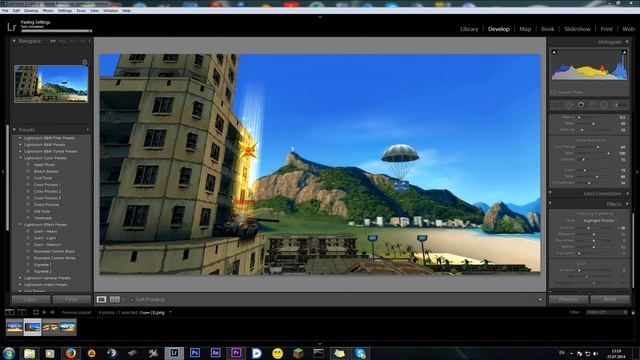Open the Print module

pyautogui.click(x=607, y=29)
